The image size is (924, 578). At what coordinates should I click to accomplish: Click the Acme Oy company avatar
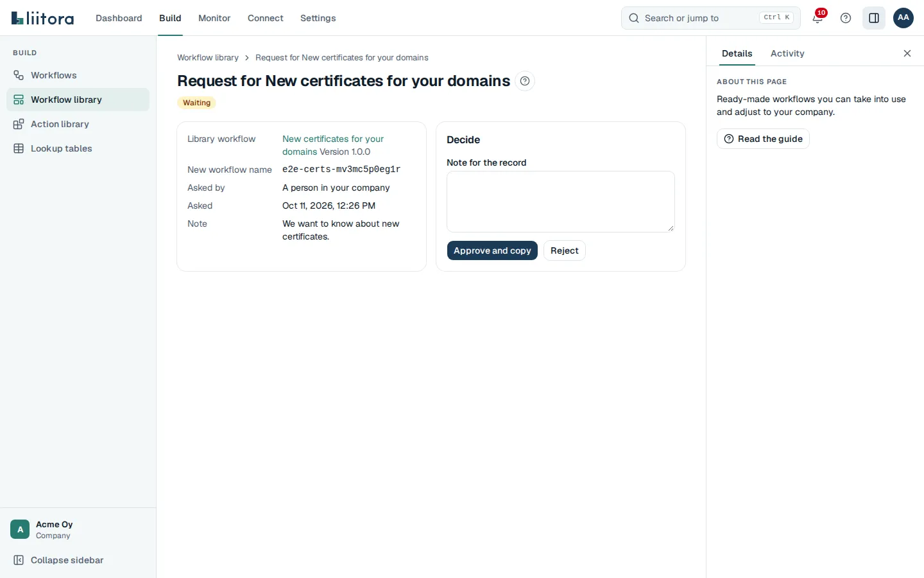[20, 529]
